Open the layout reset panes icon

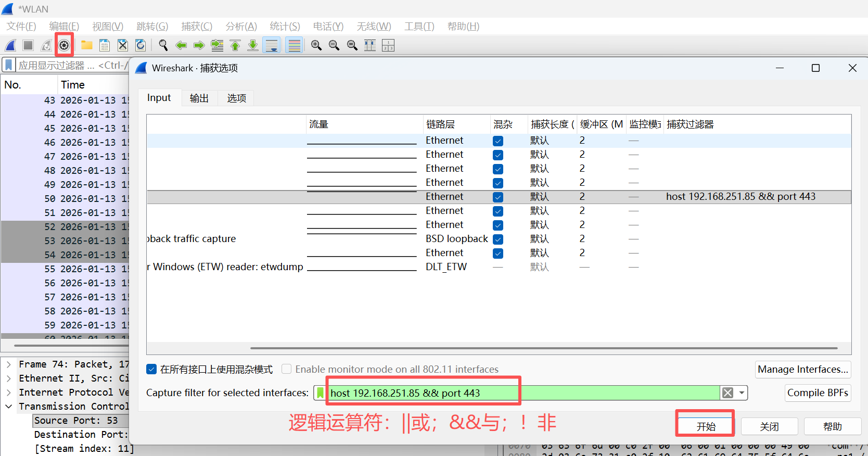point(388,45)
